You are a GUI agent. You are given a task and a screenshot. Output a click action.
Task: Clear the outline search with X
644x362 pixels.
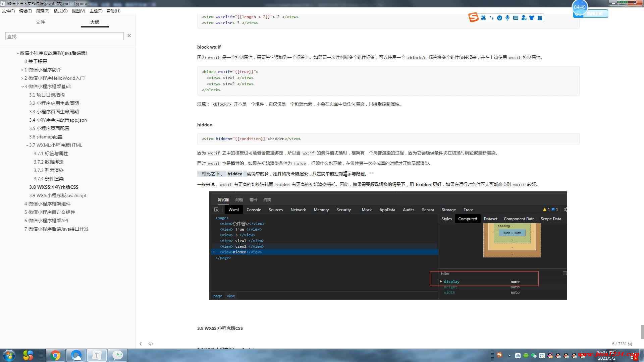pos(129,36)
